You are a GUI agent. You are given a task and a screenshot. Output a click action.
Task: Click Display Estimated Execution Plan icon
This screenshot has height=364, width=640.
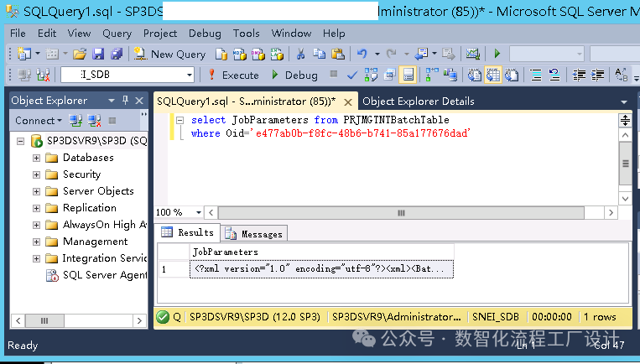point(371,75)
